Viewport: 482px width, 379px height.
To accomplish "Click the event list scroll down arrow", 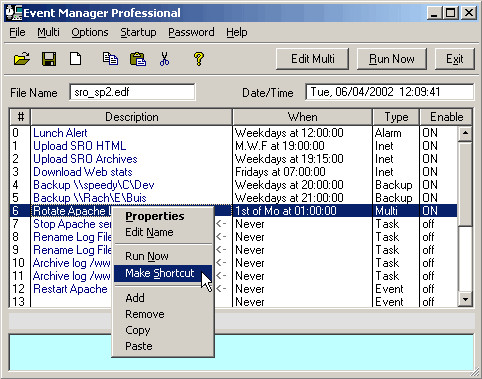I will tap(465, 299).
